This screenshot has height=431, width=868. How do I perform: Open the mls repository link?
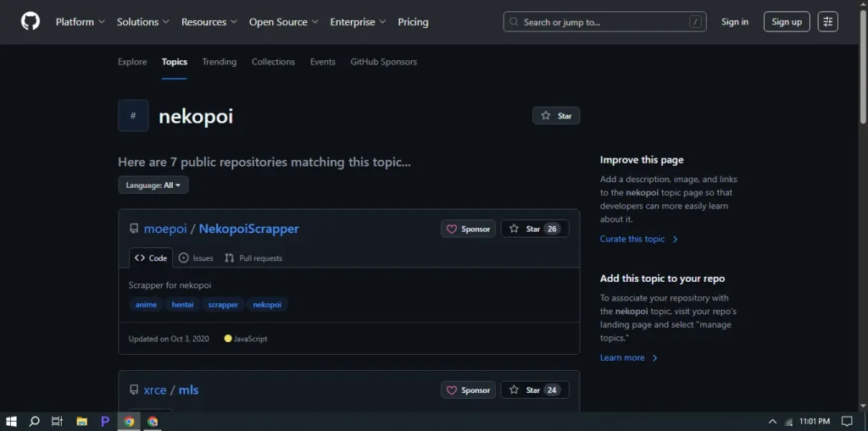pyautogui.click(x=188, y=390)
